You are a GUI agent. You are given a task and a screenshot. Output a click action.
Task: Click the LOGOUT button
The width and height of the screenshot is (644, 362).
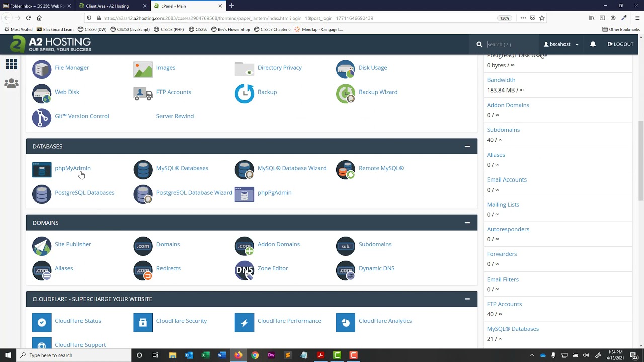[x=620, y=44]
